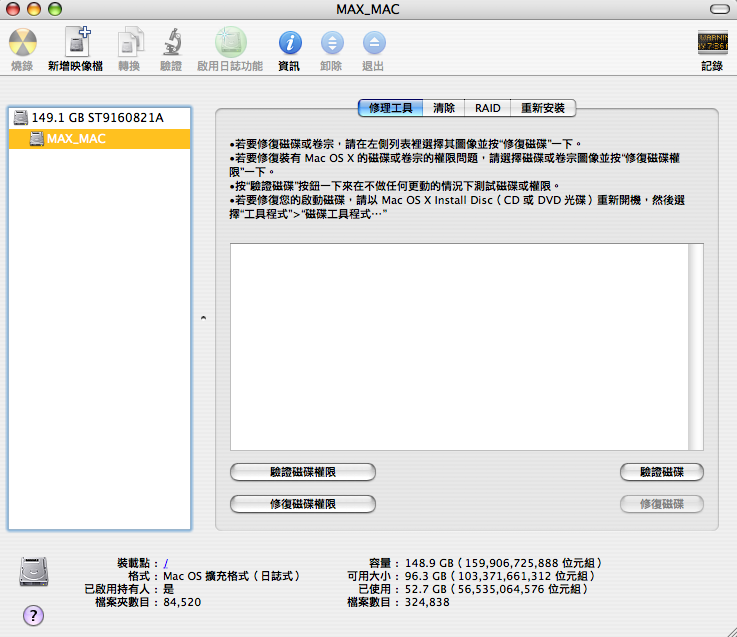The image size is (737, 637).
Task: Click the folder count value 84,520
Action: (x=182, y=602)
